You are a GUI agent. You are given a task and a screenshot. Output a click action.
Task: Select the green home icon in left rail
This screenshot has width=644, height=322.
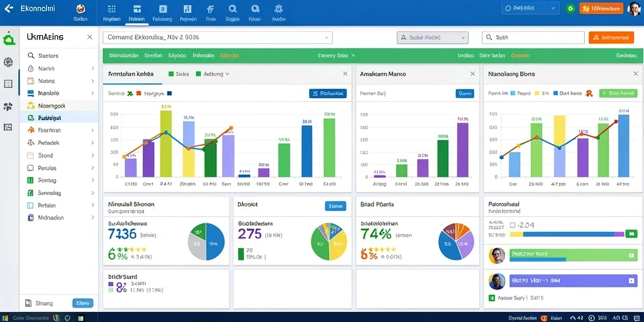pos(9,40)
